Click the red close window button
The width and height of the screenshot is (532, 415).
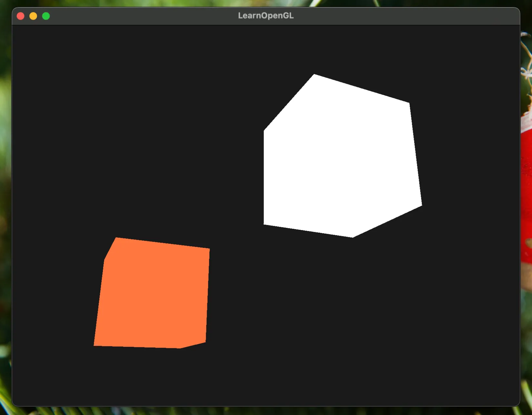click(x=21, y=16)
